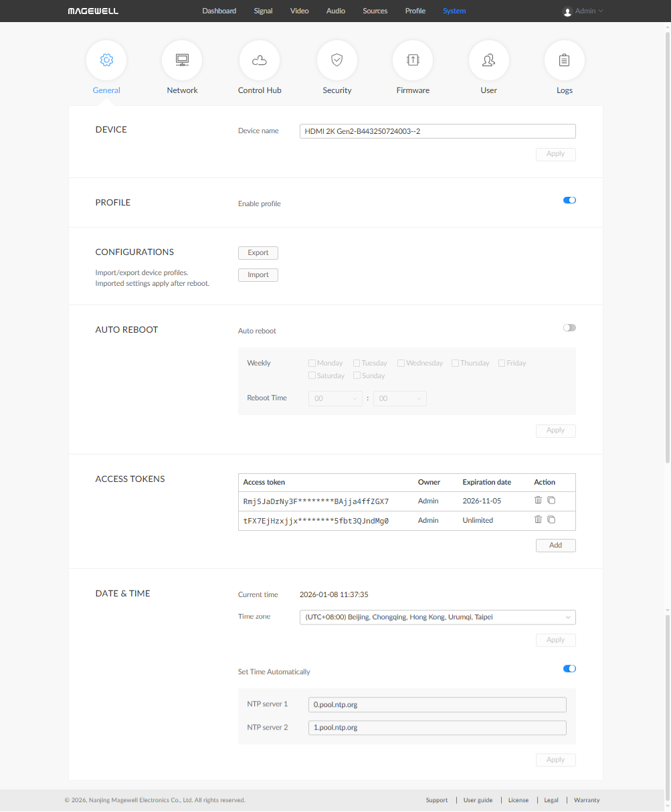The image size is (671, 812).
Task: Delete the token expiring 2026-11-05
Action: [x=538, y=500]
